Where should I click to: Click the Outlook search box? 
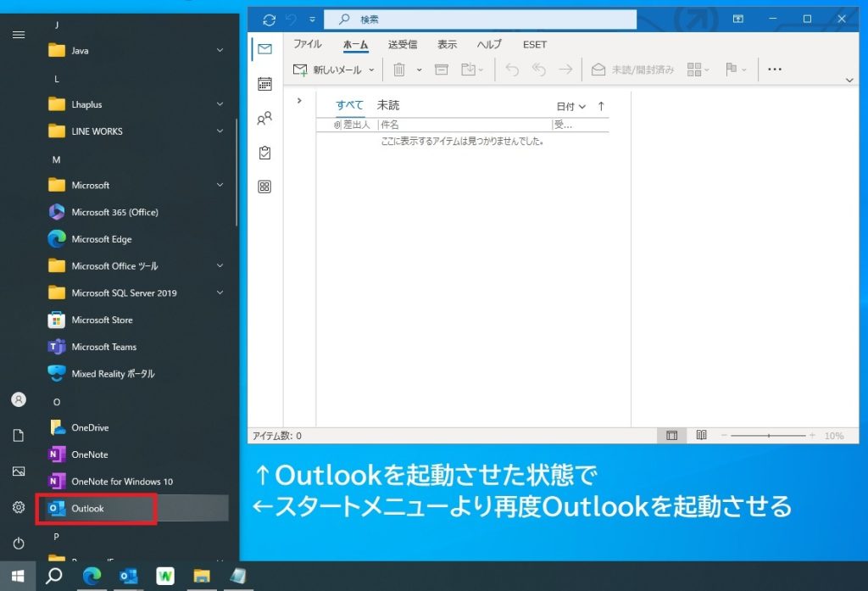coord(480,20)
